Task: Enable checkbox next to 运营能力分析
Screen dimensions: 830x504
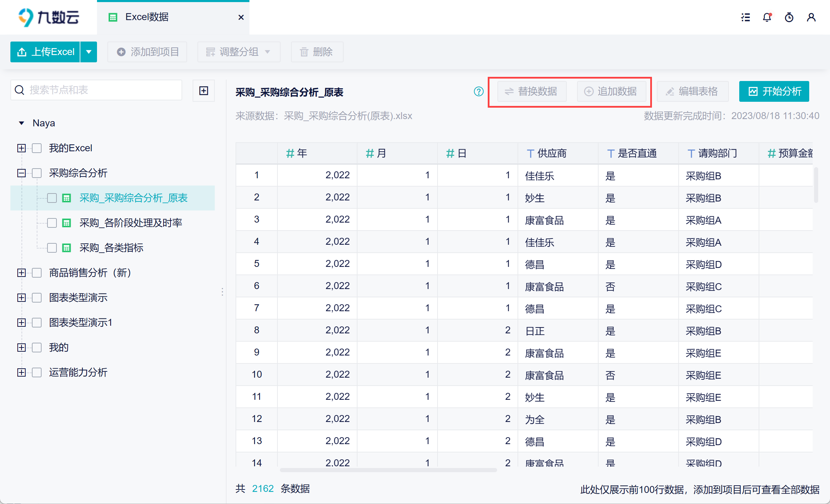Action: click(37, 372)
